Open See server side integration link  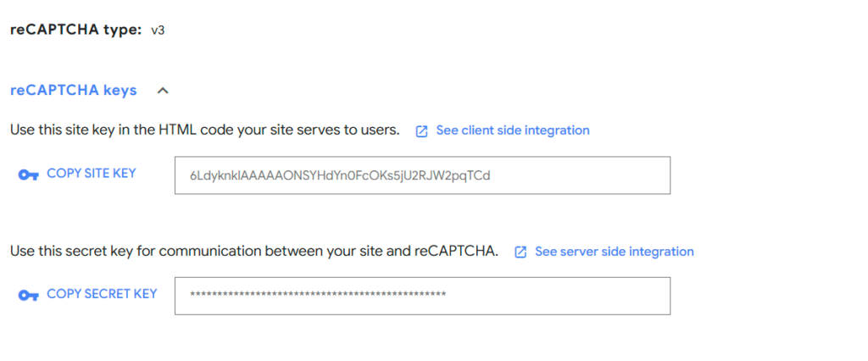pyautogui.click(x=614, y=252)
